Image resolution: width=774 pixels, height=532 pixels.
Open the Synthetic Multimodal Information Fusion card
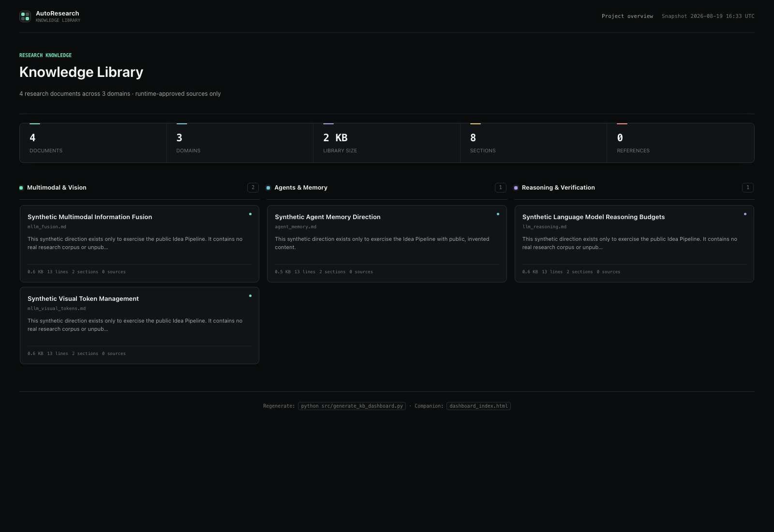click(139, 244)
